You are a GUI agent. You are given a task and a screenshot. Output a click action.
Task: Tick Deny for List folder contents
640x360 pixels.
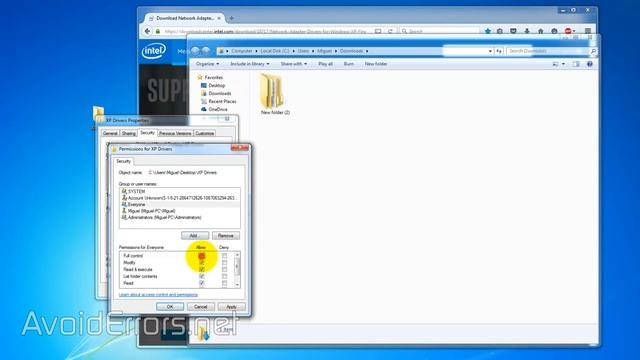point(224,276)
